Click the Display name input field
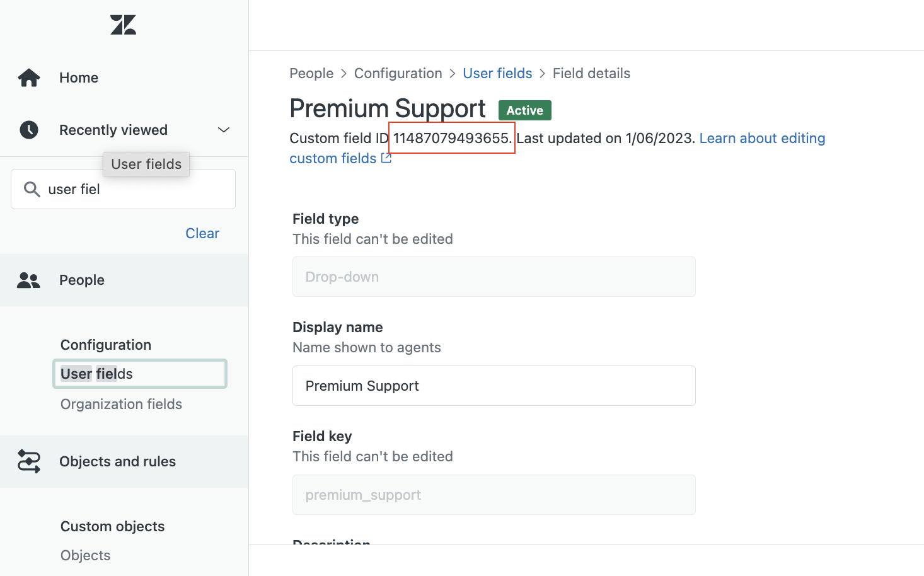The image size is (924, 576). 494,386
